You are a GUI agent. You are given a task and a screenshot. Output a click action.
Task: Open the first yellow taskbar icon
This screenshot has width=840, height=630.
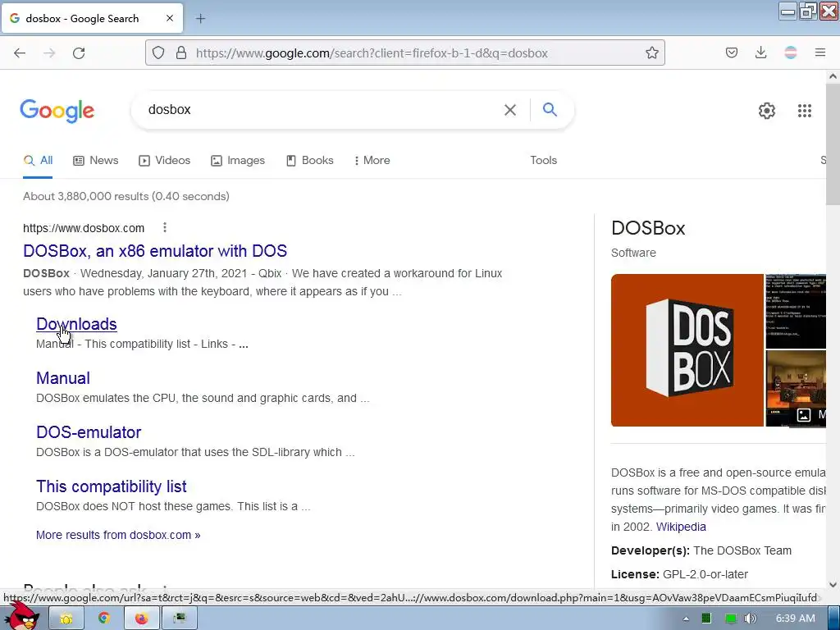(x=66, y=619)
